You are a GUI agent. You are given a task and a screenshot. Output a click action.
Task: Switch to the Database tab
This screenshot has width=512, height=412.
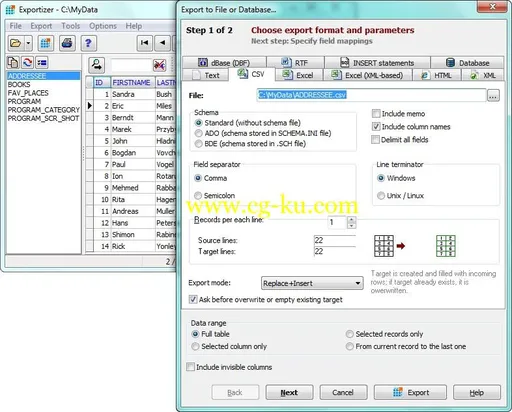point(467,63)
